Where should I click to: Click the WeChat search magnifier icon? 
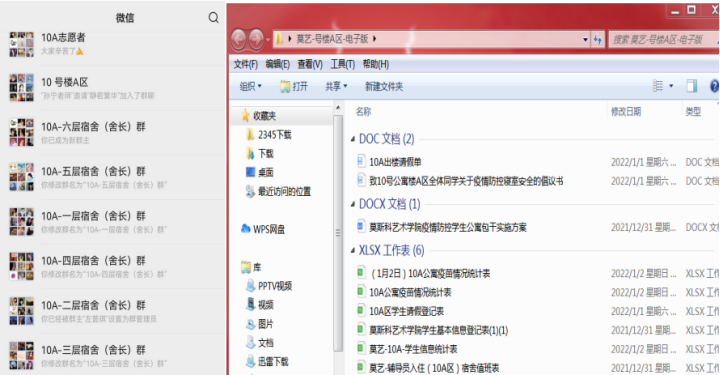point(214,17)
